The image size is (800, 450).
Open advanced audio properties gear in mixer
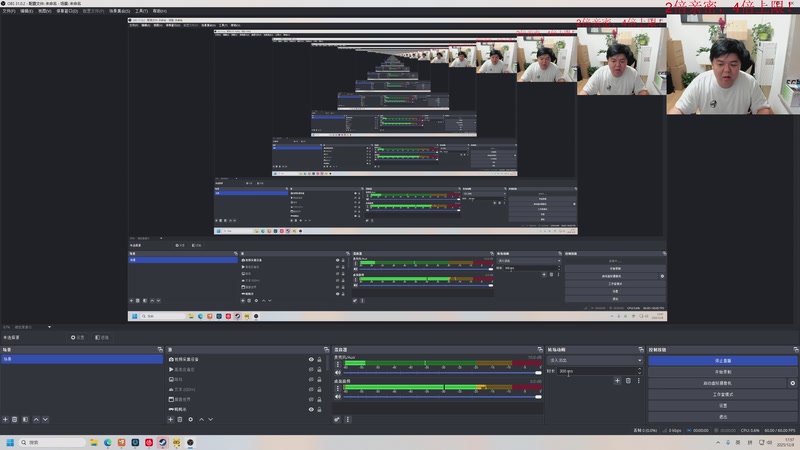click(x=337, y=419)
